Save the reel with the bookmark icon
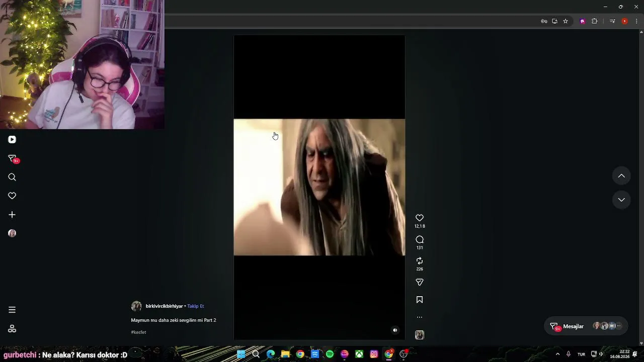This screenshot has width=644, height=362. (420, 300)
